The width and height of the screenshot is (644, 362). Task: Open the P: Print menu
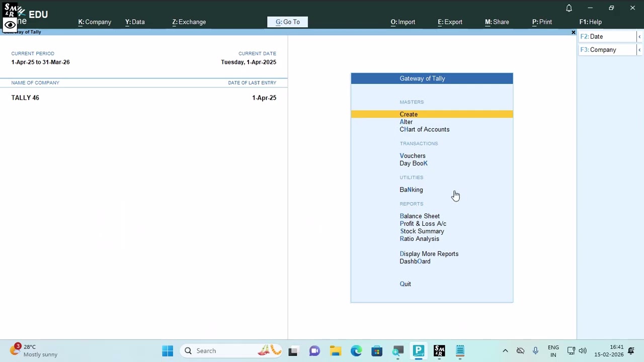pyautogui.click(x=542, y=22)
